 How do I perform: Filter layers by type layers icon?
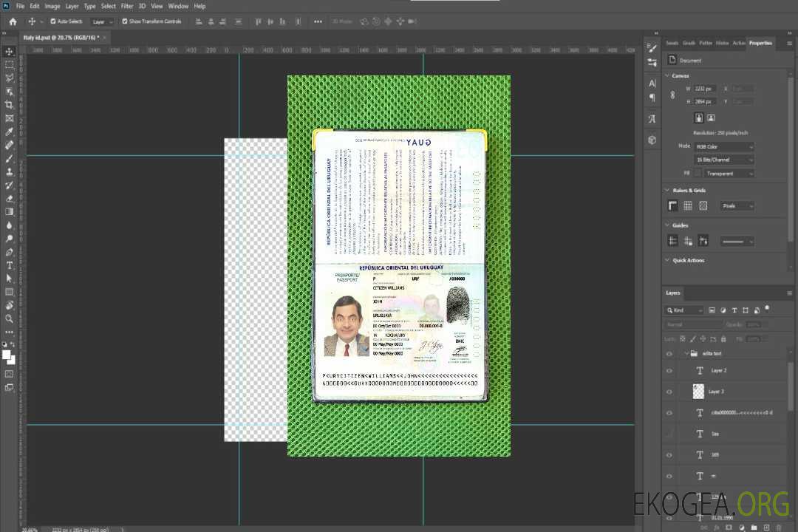(734, 310)
